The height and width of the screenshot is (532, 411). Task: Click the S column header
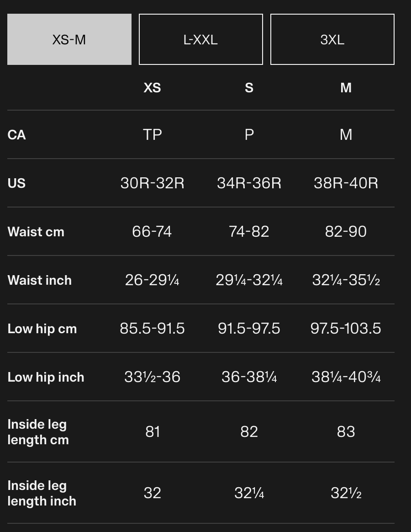[x=249, y=88]
